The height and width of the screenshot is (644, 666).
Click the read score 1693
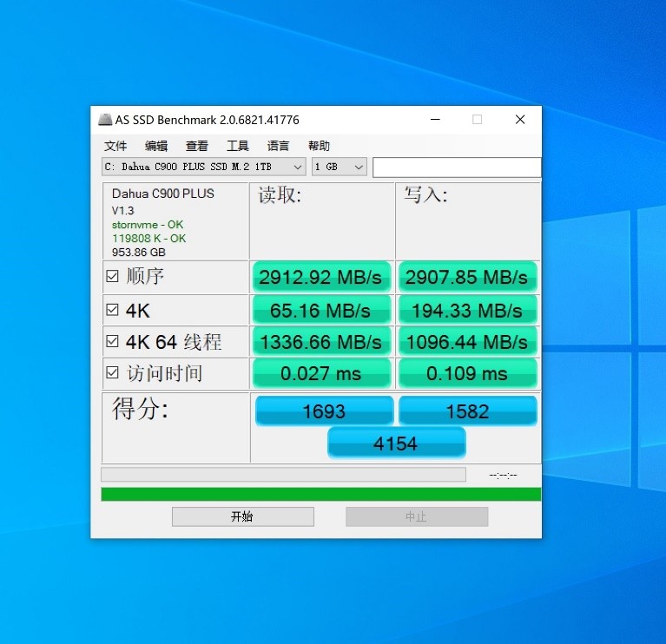point(324,411)
